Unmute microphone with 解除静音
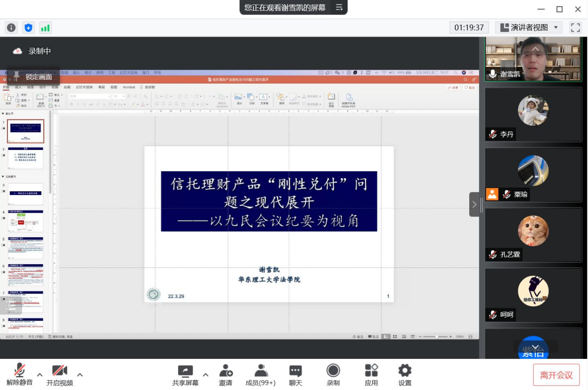Viewport: 588px width, 390px height. click(x=19, y=374)
